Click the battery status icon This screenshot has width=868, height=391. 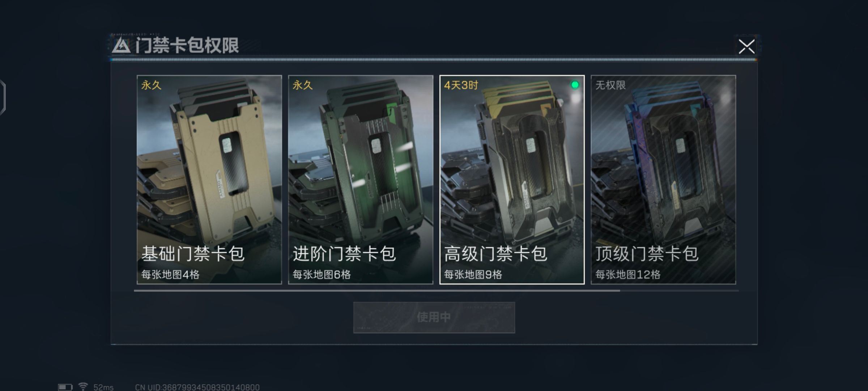point(65,387)
